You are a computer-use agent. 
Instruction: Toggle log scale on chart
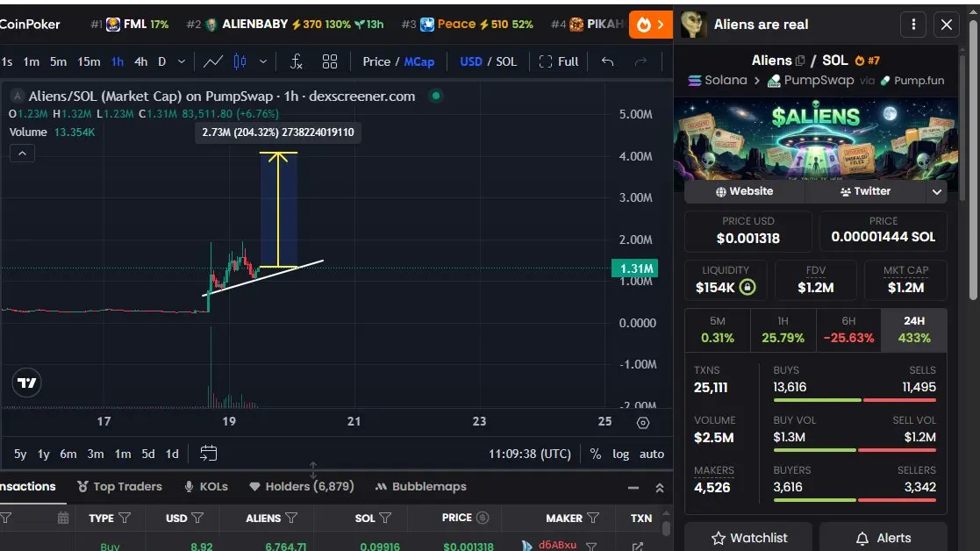tap(620, 454)
